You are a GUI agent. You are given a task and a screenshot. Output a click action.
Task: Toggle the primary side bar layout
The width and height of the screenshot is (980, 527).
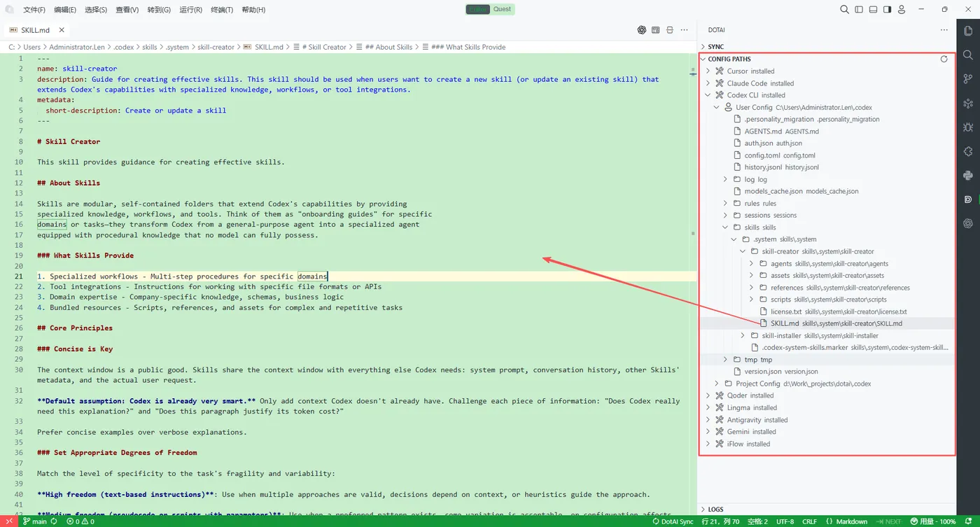pyautogui.click(x=859, y=9)
